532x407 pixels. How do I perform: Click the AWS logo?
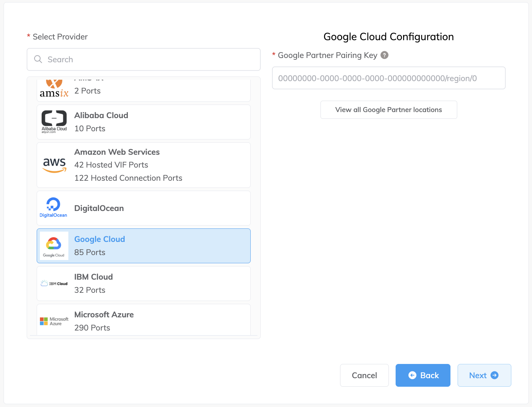point(54,165)
